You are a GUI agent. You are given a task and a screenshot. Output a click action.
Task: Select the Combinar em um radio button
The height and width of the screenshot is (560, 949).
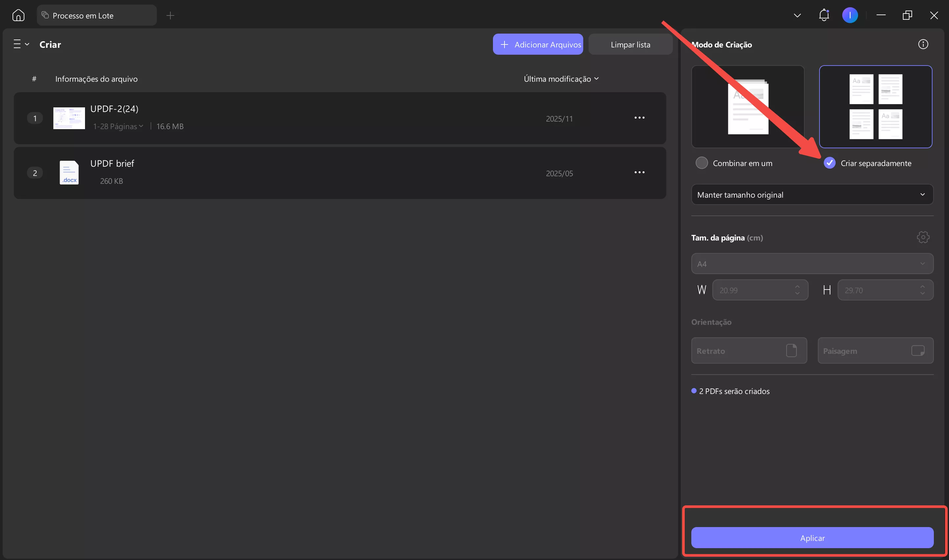(x=702, y=163)
